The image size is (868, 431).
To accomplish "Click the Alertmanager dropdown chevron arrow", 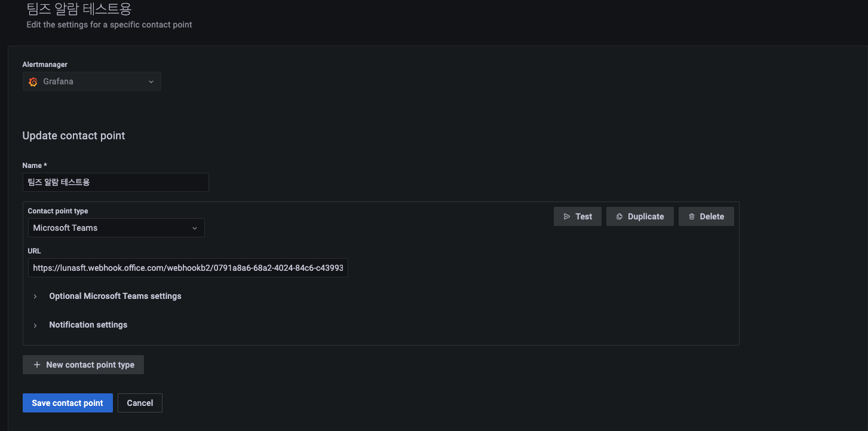I will 151,82.
